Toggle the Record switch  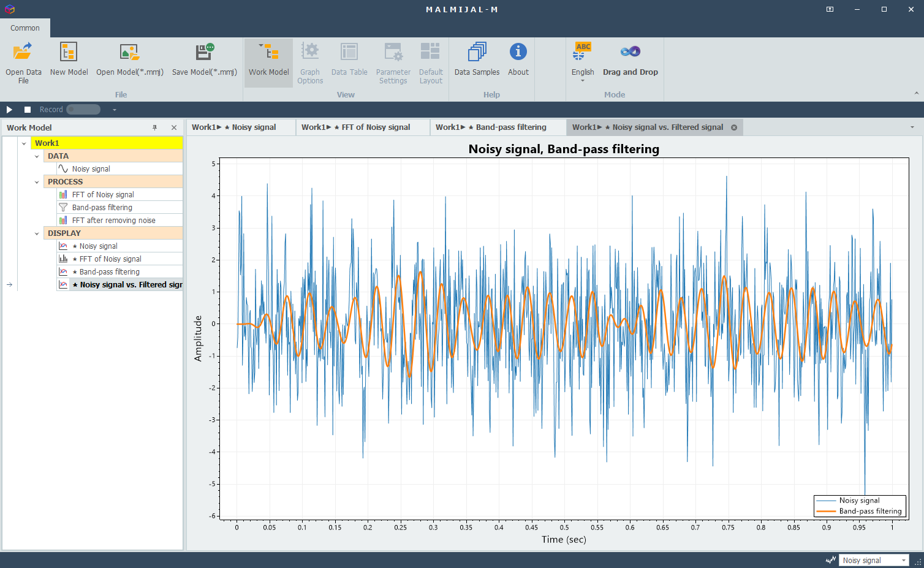coord(83,110)
